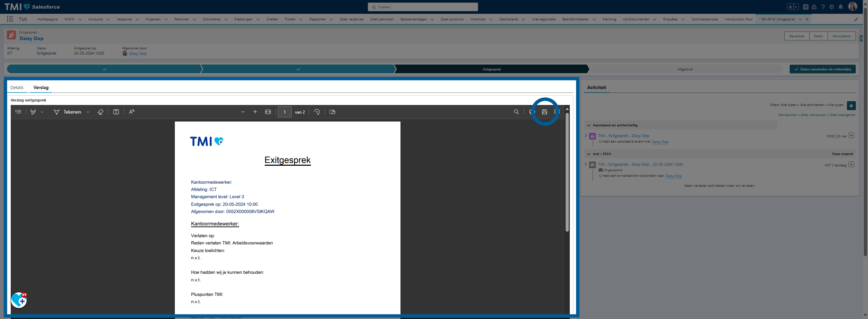Collapse the mei 2024 section

tap(589, 154)
